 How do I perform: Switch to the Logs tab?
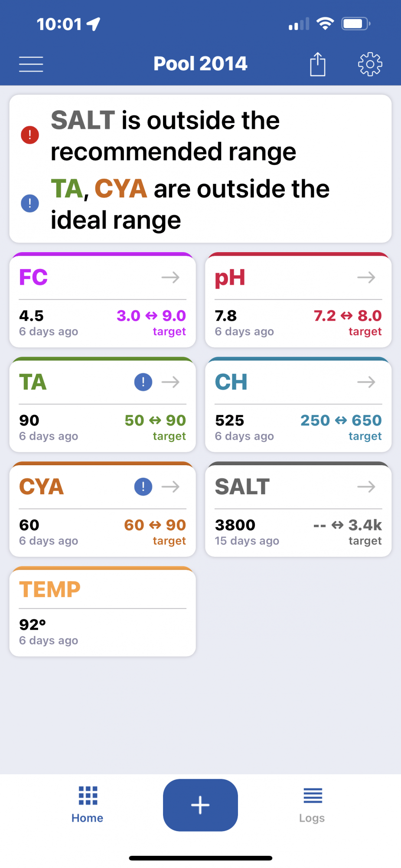click(x=312, y=805)
